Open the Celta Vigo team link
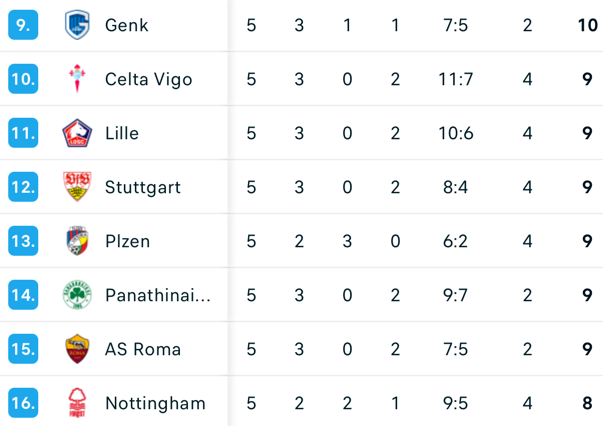603x426 pixels. [x=148, y=79]
